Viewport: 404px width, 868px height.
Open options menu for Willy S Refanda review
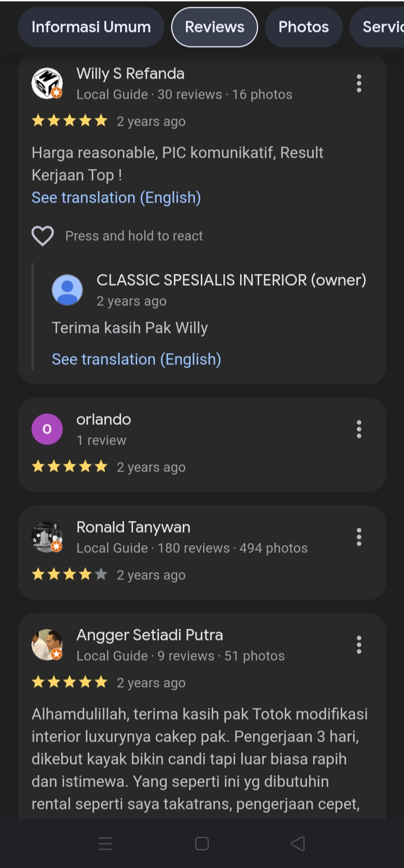click(x=359, y=84)
